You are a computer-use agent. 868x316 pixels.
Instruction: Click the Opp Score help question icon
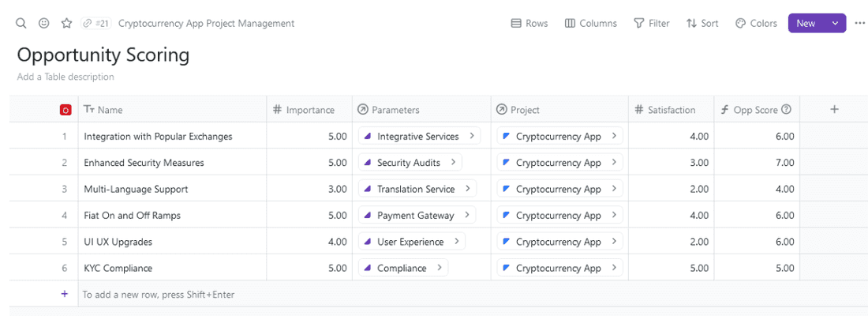click(x=786, y=110)
